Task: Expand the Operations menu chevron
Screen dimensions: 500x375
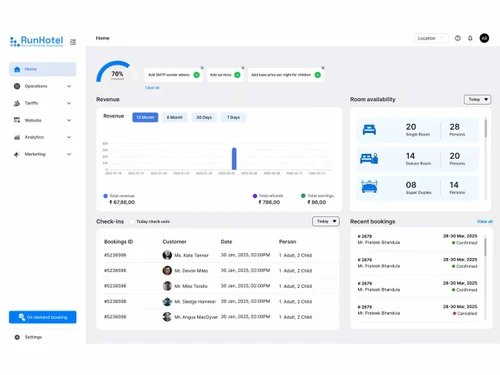Action: pos(69,86)
